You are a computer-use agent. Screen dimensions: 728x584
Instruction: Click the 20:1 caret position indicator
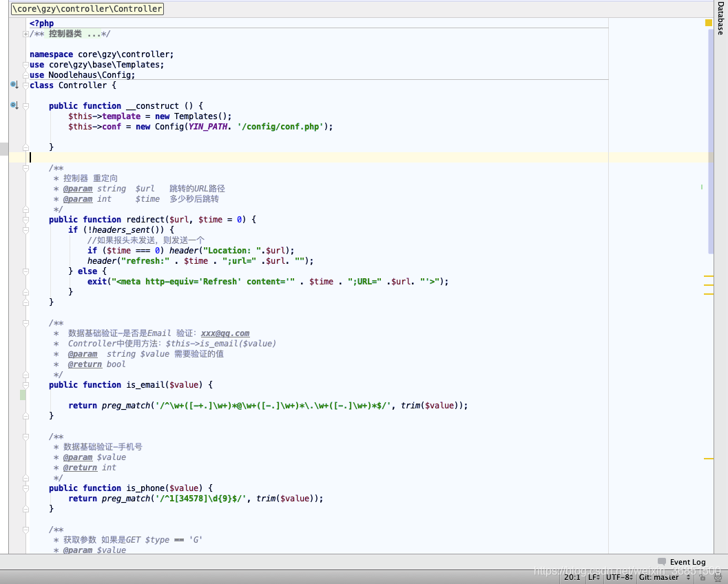tap(572, 577)
